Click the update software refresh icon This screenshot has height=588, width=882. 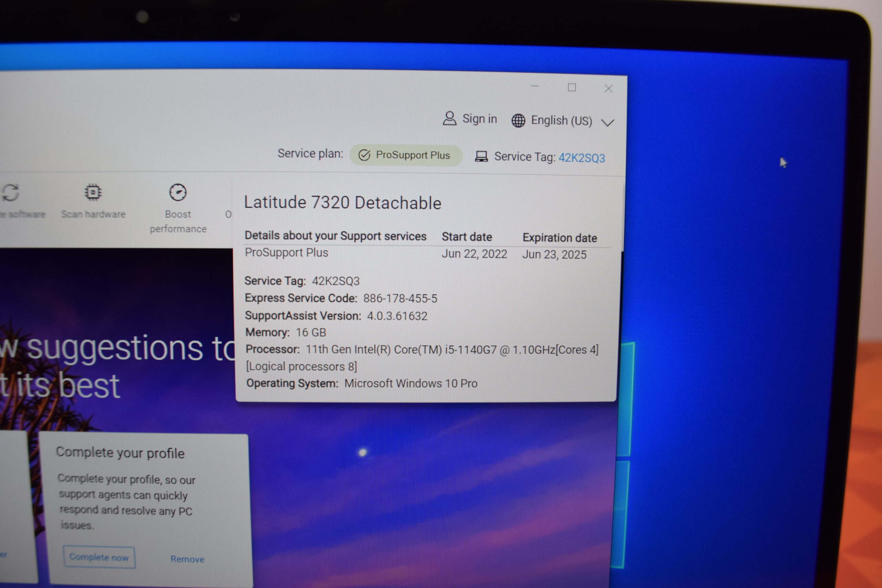10,192
